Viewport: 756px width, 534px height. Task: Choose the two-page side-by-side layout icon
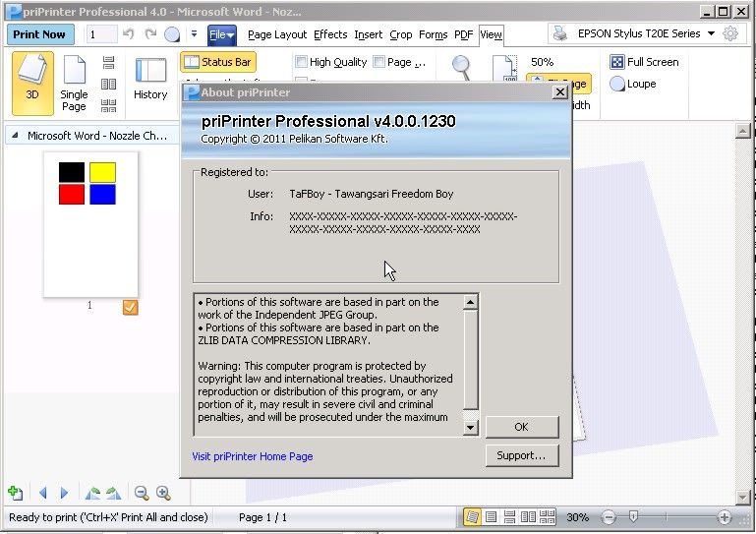[x=108, y=84]
